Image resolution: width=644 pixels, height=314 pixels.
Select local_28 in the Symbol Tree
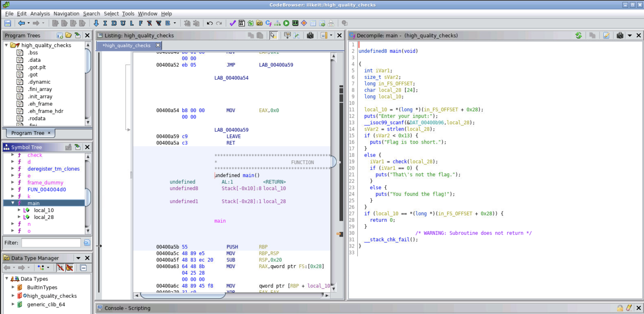(44, 217)
